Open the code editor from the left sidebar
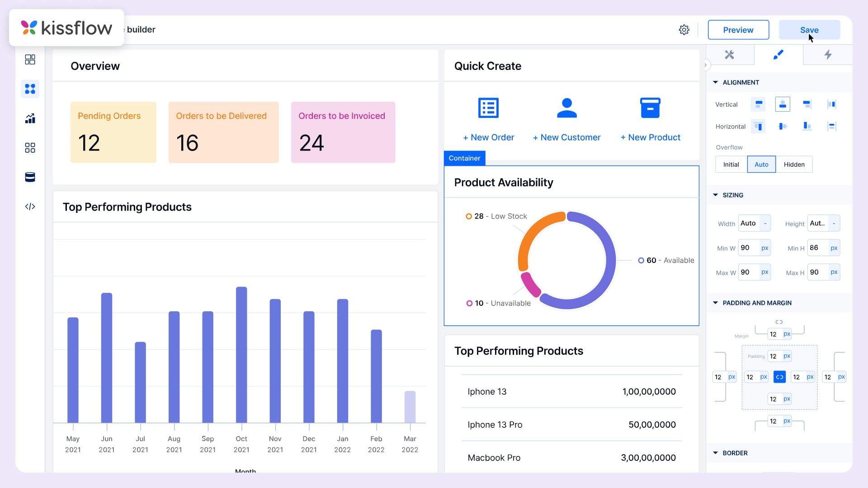The height and width of the screenshot is (488, 868). pos(30,206)
